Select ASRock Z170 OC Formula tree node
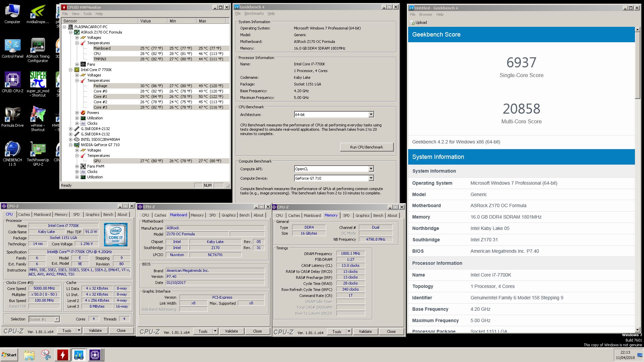The height and width of the screenshot is (362, 644). [x=101, y=32]
